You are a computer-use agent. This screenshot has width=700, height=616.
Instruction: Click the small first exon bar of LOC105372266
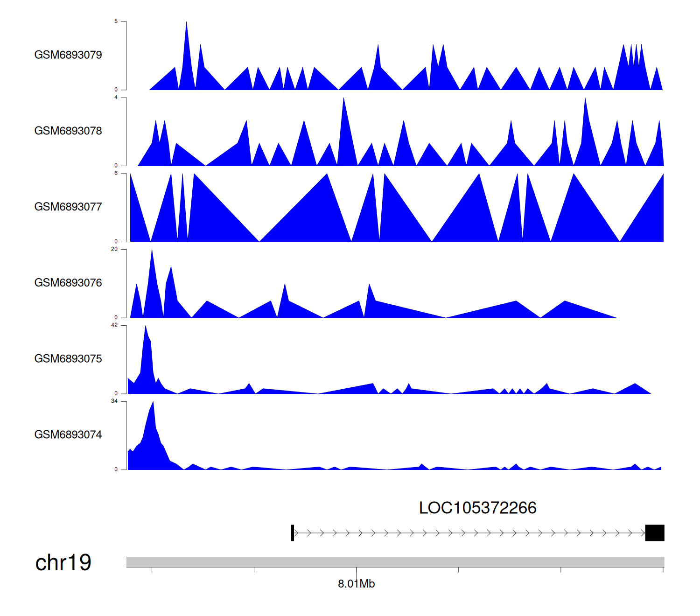[x=293, y=533]
